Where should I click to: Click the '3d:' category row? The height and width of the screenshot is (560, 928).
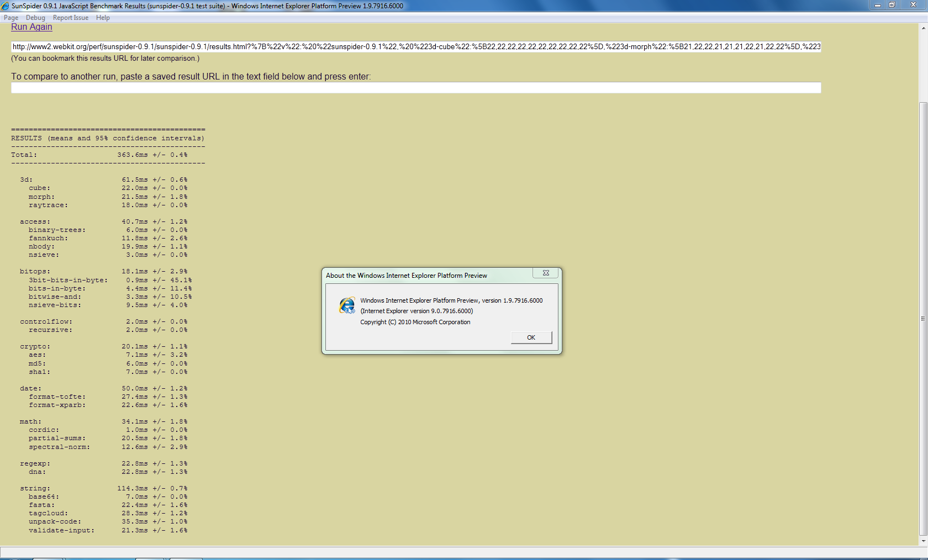pyautogui.click(x=104, y=180)
